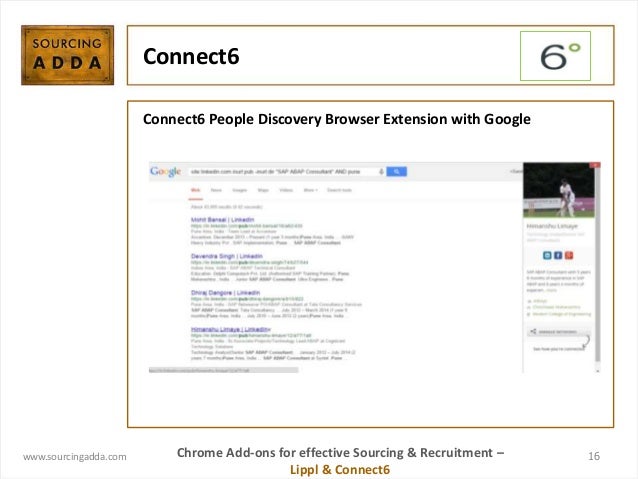Click the manage networks button
This screenshot has width=638, height=479.
tap(559, 332)
